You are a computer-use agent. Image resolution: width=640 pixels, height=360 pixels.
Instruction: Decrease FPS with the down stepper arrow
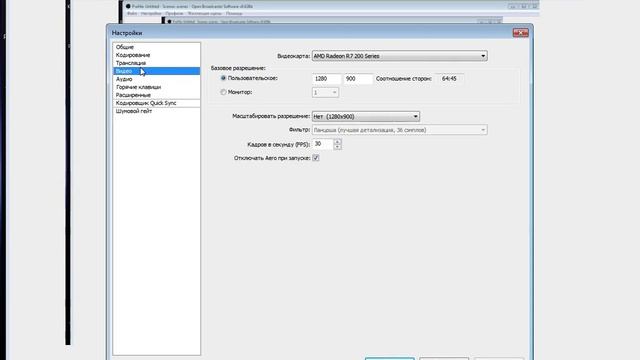coord(337,147)
